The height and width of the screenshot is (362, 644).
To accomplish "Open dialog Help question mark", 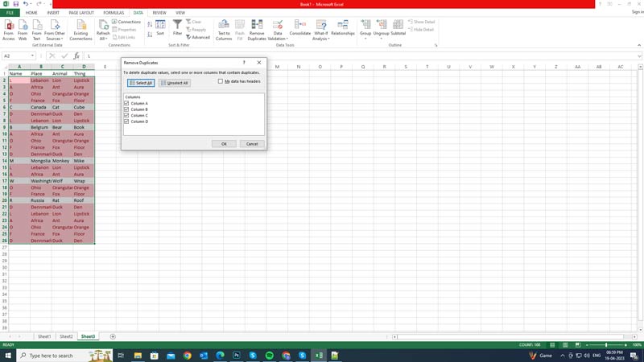I will click(244, 63).
